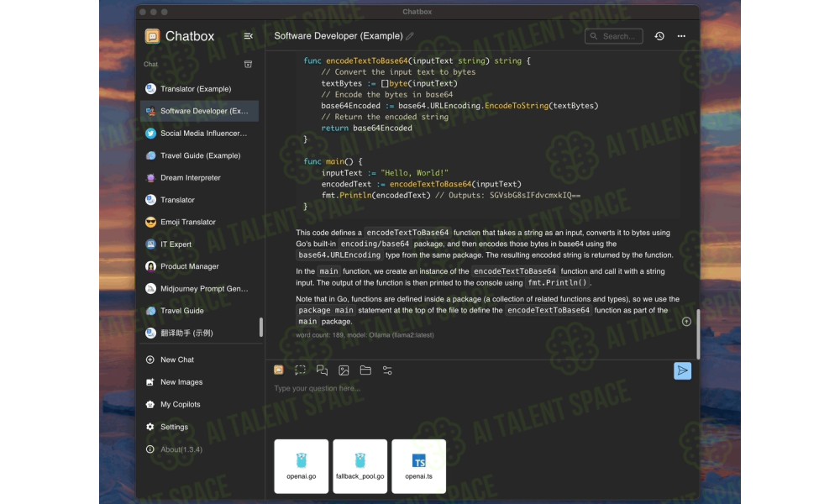Click the scroll-to-top arrow button in chat
Viewport: 840px width, 504px height.
686,322
